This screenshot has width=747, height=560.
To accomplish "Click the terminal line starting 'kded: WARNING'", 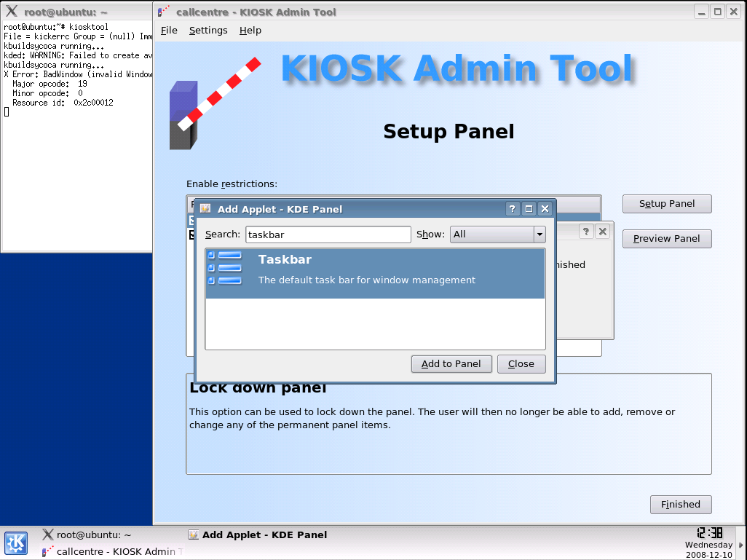I will [78, 55].
